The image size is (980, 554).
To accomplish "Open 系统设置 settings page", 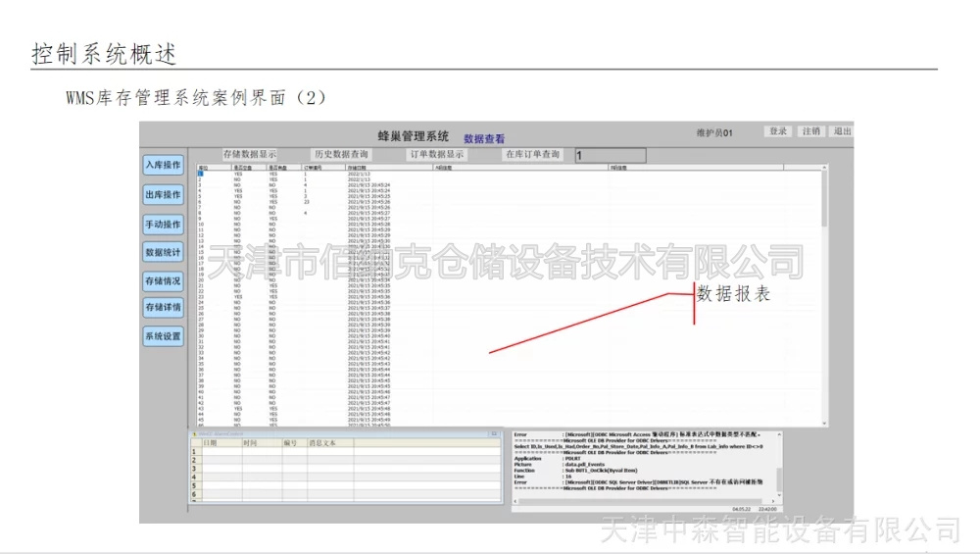I will pyautogui.click(x=163, y=336).
